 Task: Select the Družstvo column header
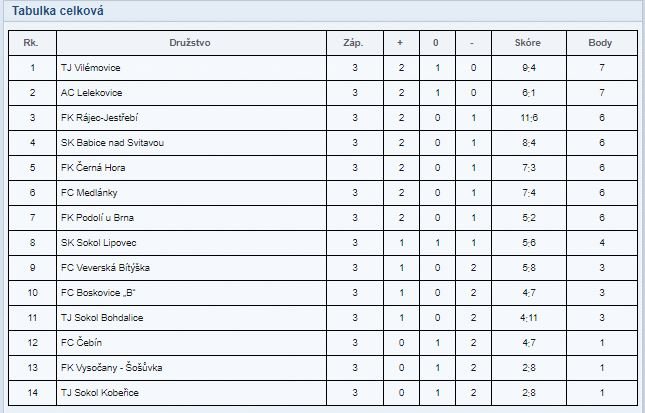(x=190, y=43)
